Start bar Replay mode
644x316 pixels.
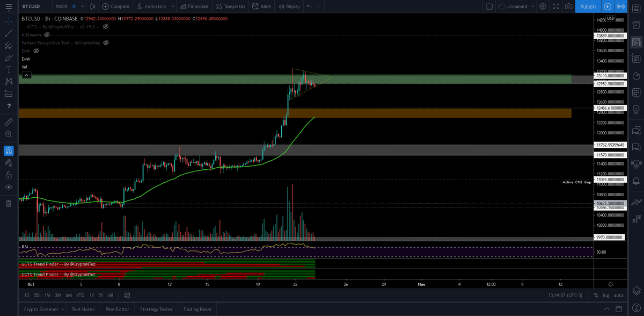pyautogui.click(x=290, y=6)
